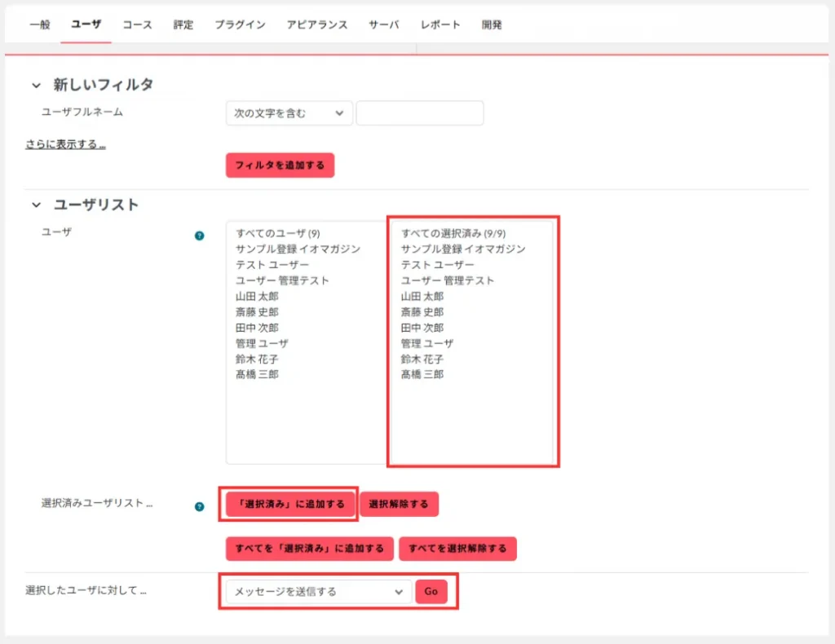Go to the プラグイン tab

(x=241, y=24)
